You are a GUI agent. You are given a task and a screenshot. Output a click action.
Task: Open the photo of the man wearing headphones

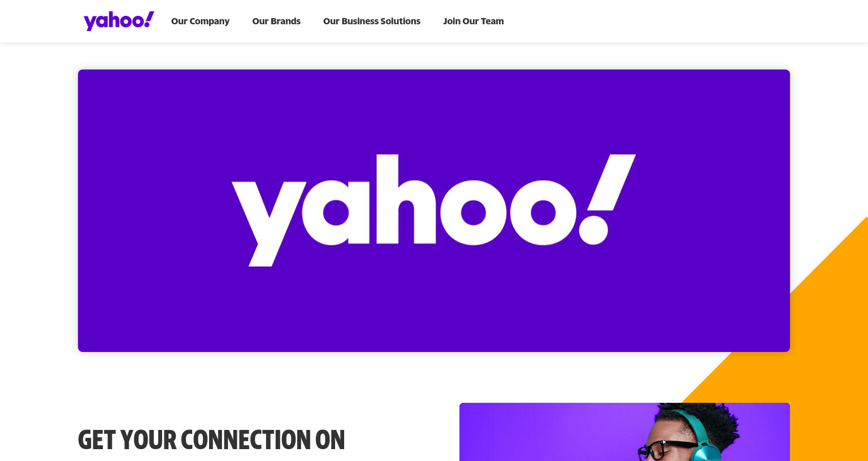pos(624,432)
